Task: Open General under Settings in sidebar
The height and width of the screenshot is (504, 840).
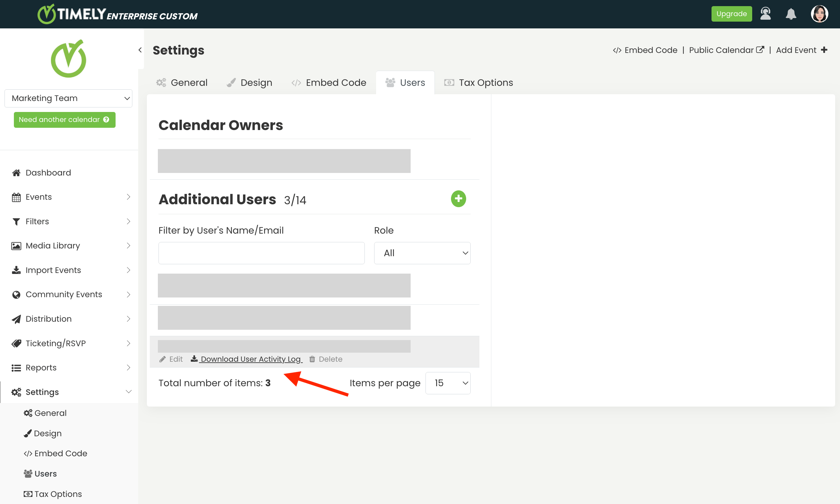Action: point(50,413)
